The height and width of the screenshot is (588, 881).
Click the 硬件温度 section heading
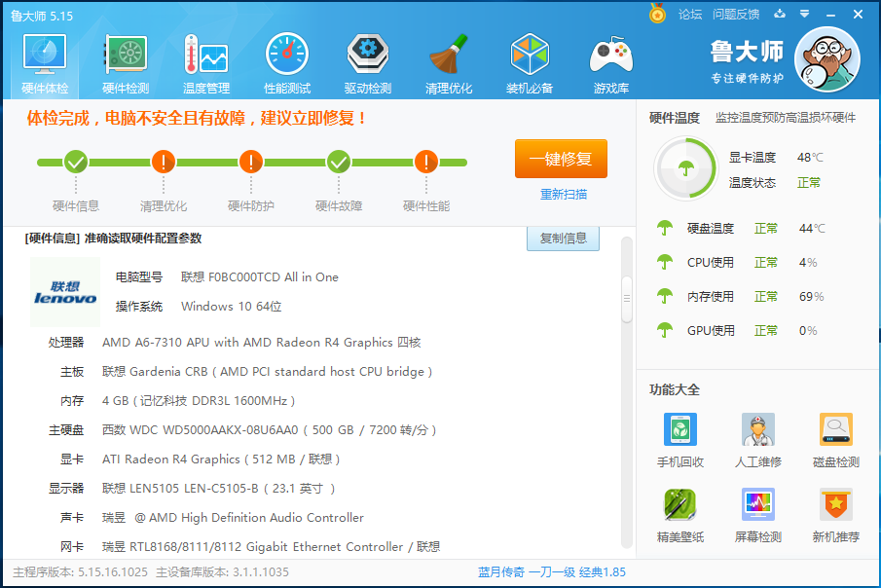point(675,118)
